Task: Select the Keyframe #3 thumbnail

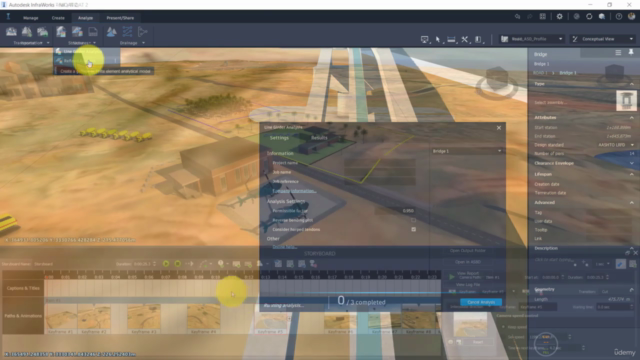Action: tap(144, 318)
